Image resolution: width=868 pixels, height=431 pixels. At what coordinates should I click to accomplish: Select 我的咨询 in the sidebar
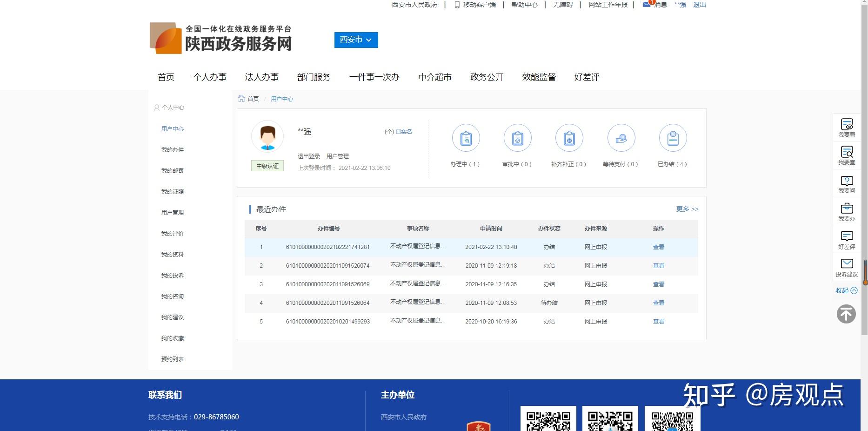(173, 296)
